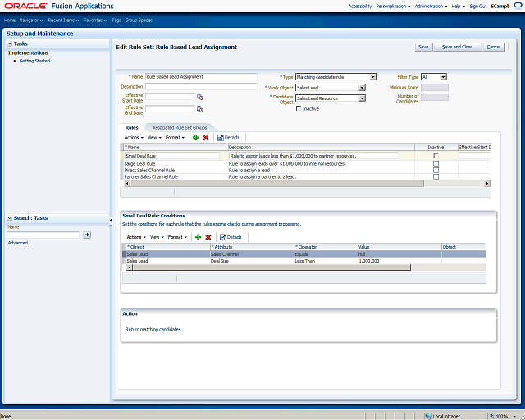The width and height of the screenshot is (525, 420).
Task: Open Actions menu in Conditions toolbar
Action: pyautogui.click(x=136, y=237)
